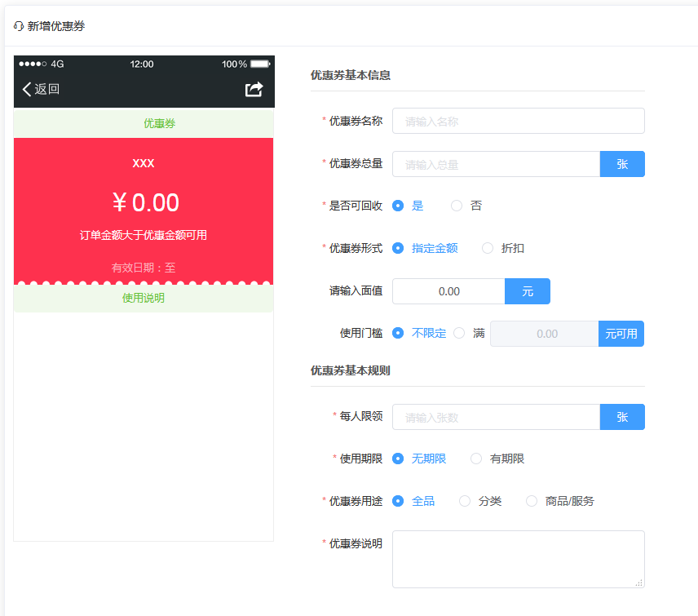The height and width of the screenshot is (616, 698).
Task: Click the xxx coupon name in preview
Action: (x=144, y=163)
